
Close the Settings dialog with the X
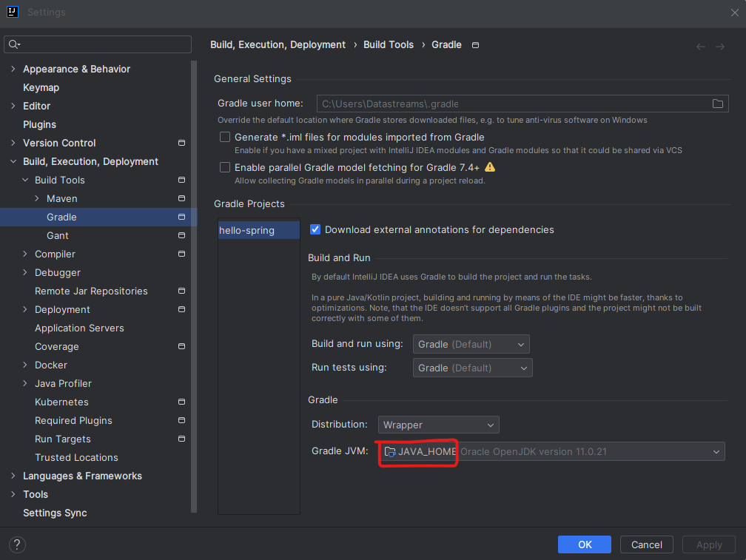point(735,13)
